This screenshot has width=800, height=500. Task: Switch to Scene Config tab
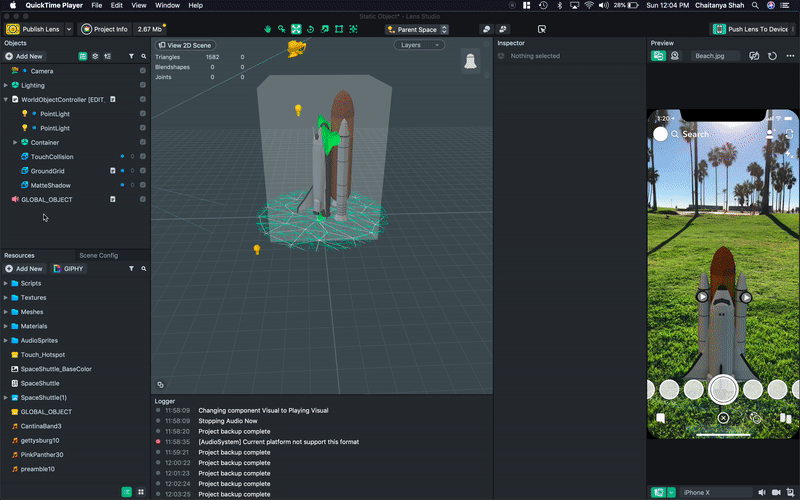tap(98, 255)
